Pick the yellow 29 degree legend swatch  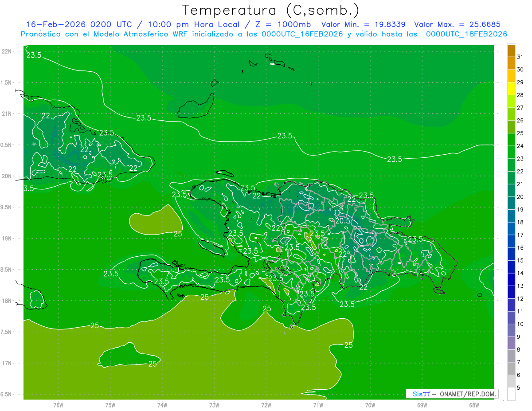pyautogui.click(x=511, y=82)
